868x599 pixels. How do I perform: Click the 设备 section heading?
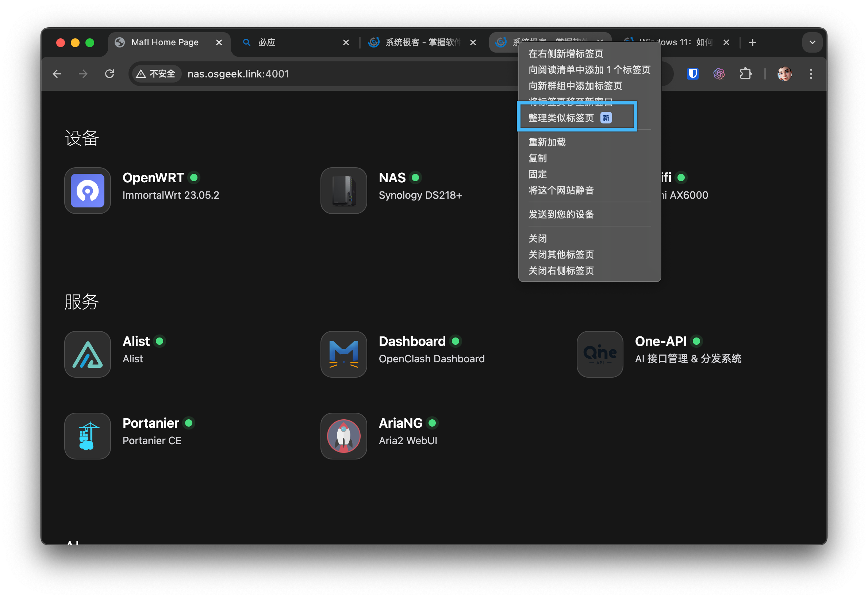[x=82, y=138]
